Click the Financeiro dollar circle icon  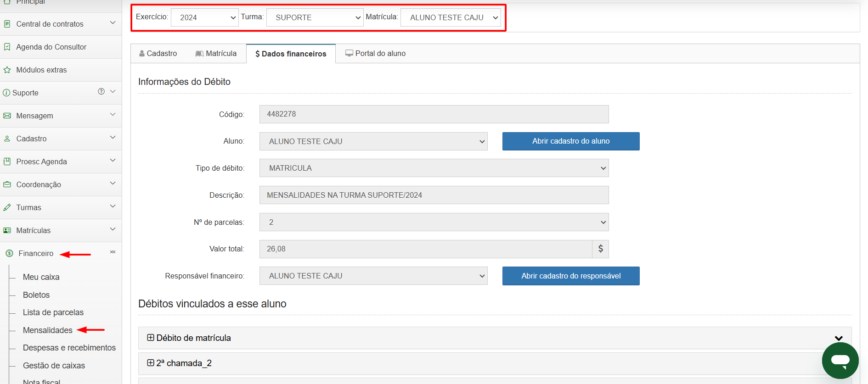point(9,253)
